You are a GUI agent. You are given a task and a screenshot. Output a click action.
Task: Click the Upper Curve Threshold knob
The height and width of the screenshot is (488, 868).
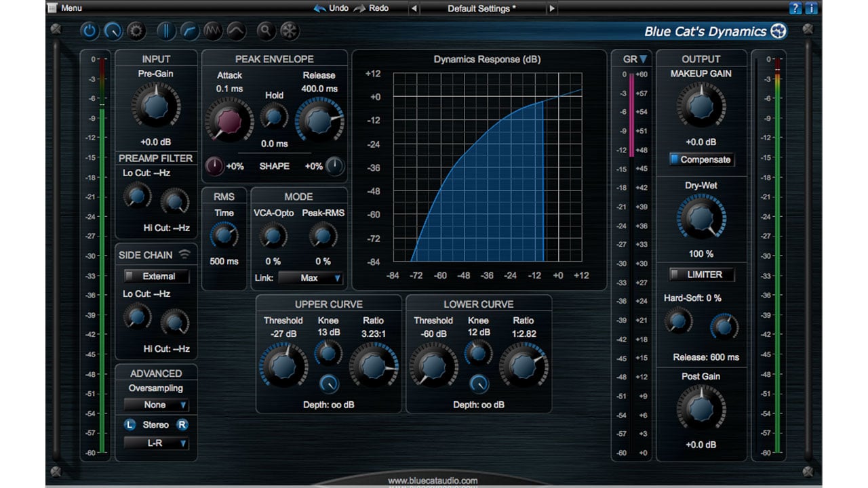pos(283,365)
